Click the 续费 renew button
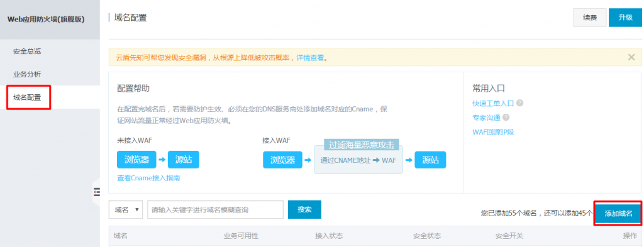The image size is (644, 247). coord(589,17)
